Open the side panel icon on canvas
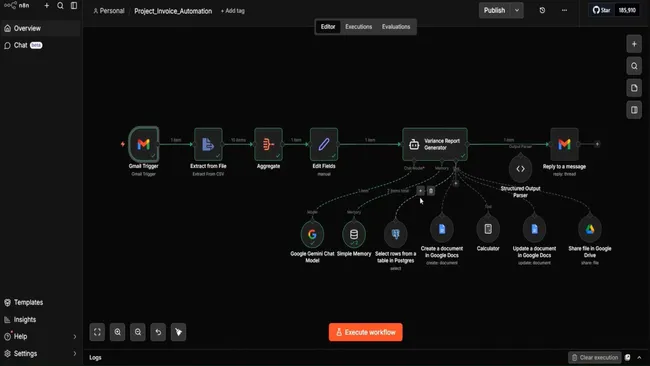This screenshot has width=650, height=366. (634, 110)
